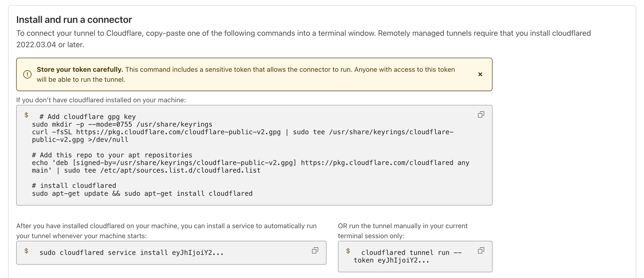Click the '# Add cloudflare gpg key' comment
644x278 pixels.
tap(87, 117)
